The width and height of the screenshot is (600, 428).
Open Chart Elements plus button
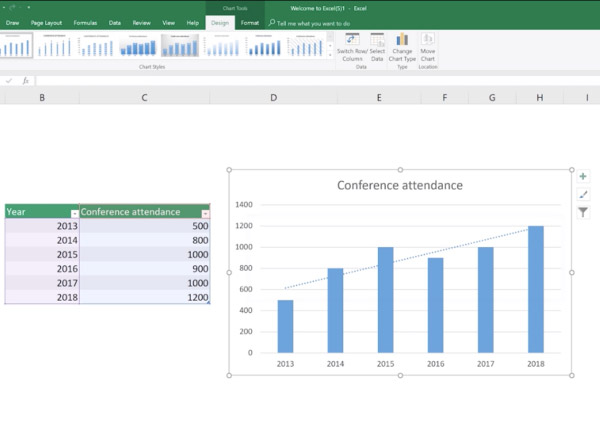[x=583, y=176]
